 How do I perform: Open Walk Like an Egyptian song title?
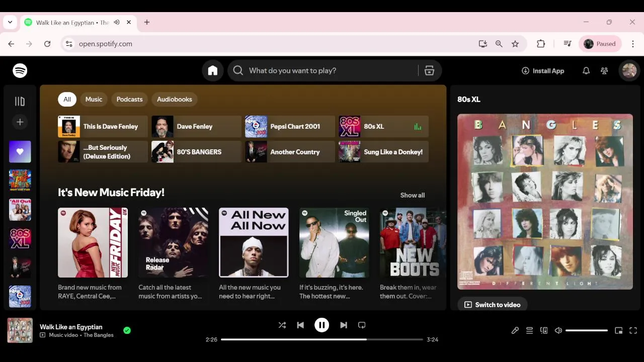pos(71,327)
